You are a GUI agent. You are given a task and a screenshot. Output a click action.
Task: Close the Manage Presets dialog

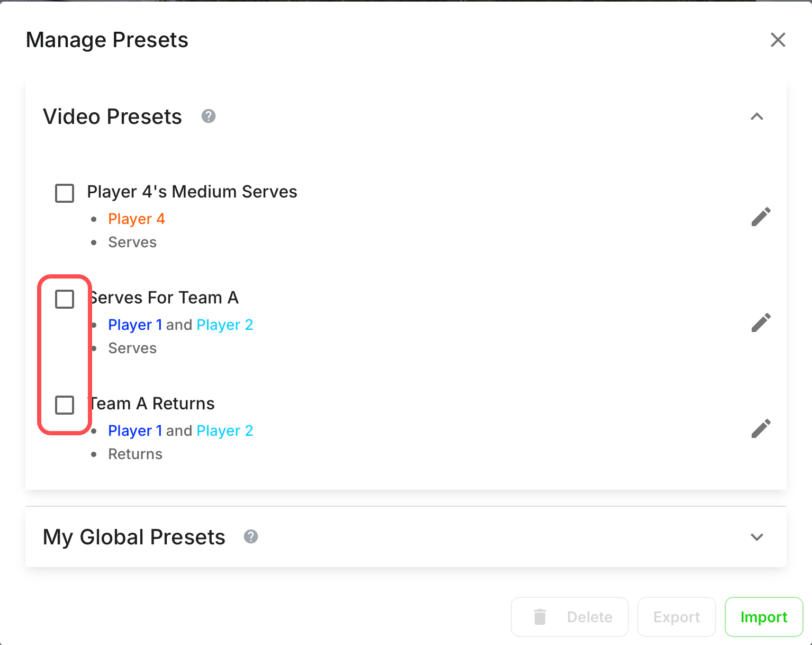coord(778,40)
